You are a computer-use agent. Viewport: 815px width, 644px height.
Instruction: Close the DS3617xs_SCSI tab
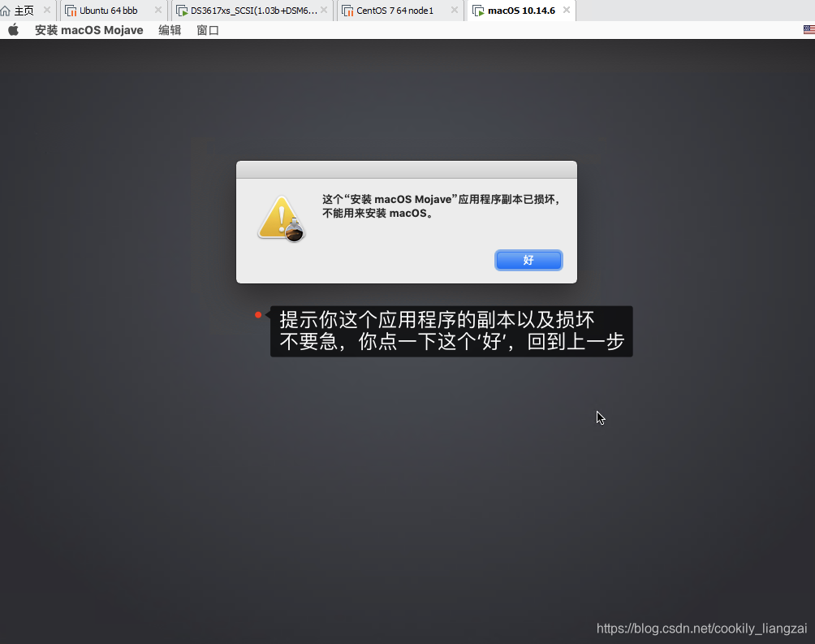[x=324, y=10]
